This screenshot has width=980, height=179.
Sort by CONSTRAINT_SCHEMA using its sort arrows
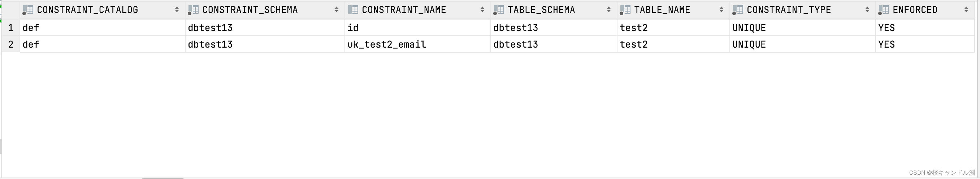tap(337, 10)
